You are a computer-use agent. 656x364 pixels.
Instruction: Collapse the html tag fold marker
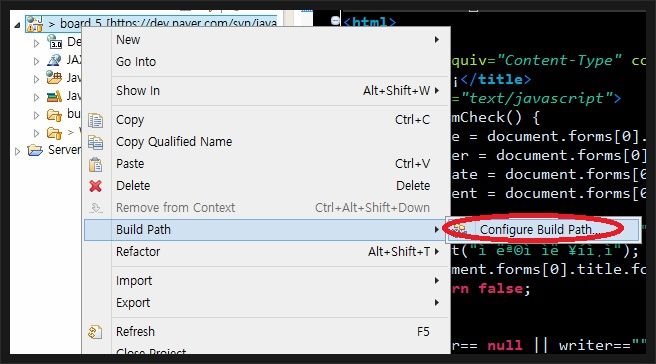click(x=335, y=20)
